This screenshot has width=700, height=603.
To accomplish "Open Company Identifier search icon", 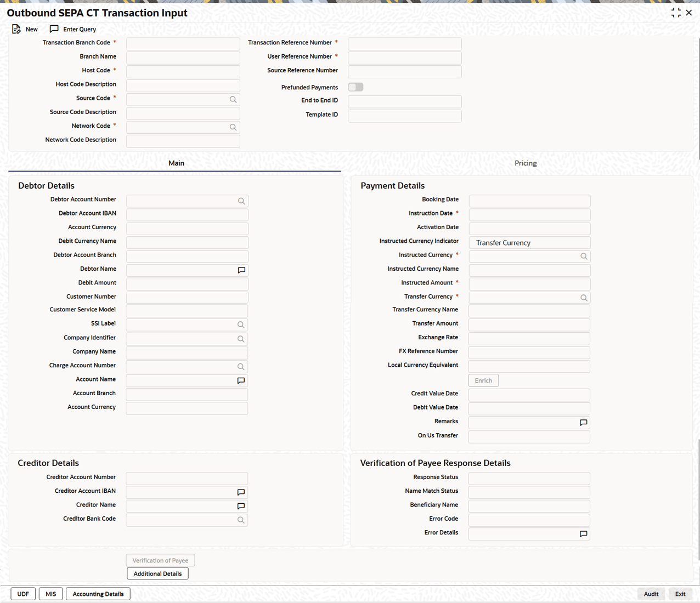I will point(241,339).
